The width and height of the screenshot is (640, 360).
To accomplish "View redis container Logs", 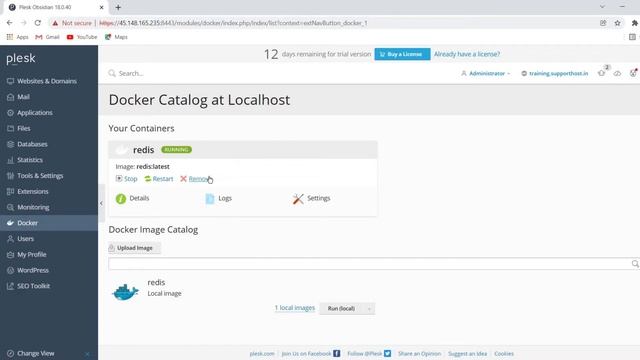I will (218, 198).
